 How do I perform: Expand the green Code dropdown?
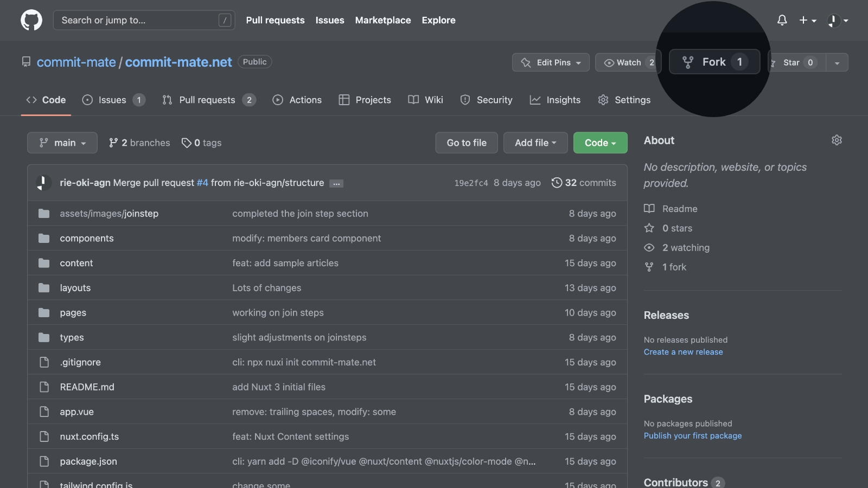[600, 143]
